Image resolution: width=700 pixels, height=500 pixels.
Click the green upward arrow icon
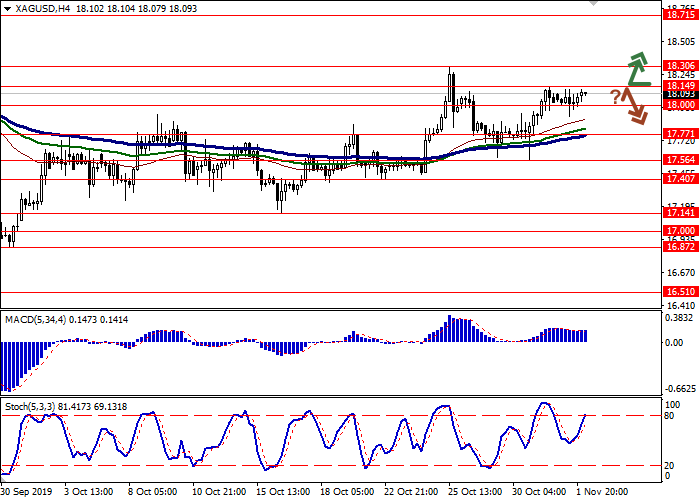pyautogui.click(x=637, y=68)
